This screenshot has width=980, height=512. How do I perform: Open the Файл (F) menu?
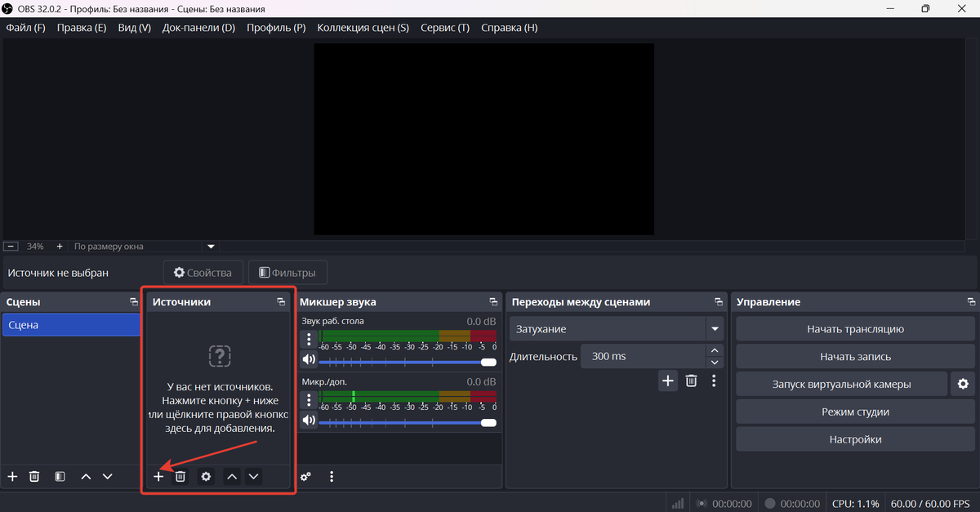point(25,28)
